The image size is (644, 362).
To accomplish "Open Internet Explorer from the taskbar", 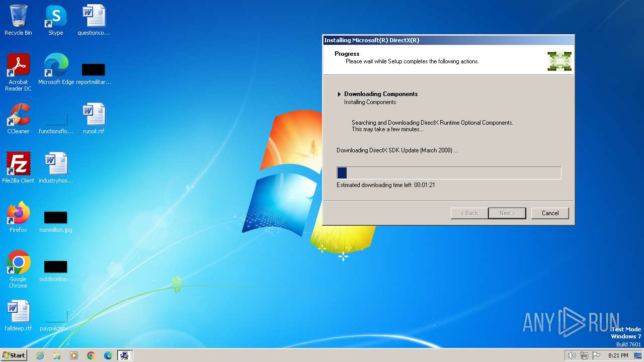I will click(x=40, y=355).
